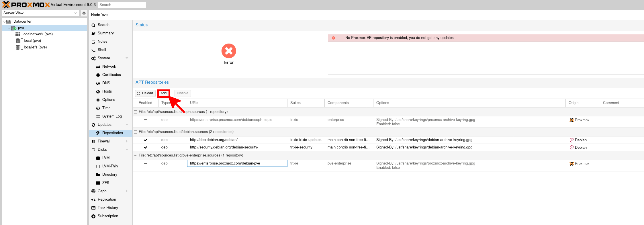The height and width of the screenshot is (225, 644).
Task: Click the Subscription lifebuoy icon
Action: (x=93, y=216)
